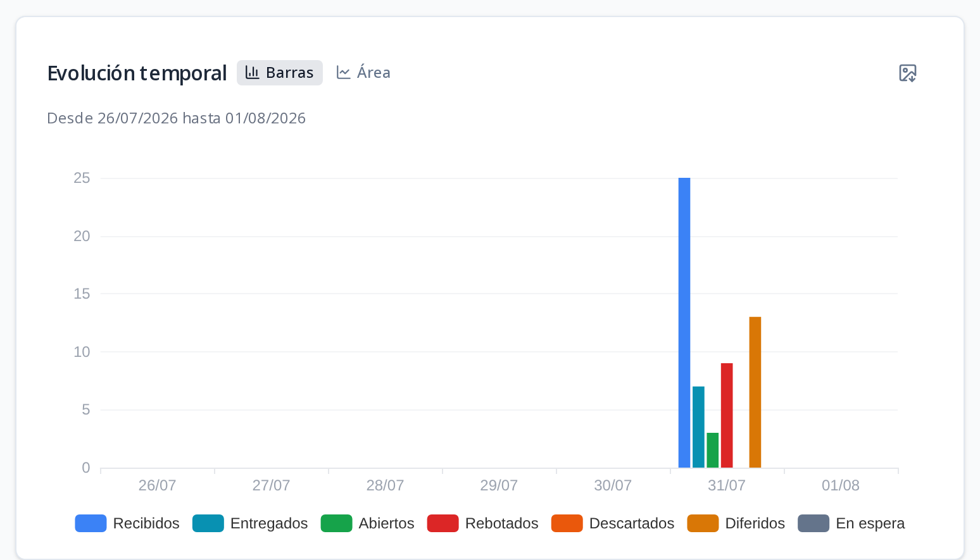Click the export chart as image icon
980x560 pixels.
pyautogui.click(x=907, y=73)
